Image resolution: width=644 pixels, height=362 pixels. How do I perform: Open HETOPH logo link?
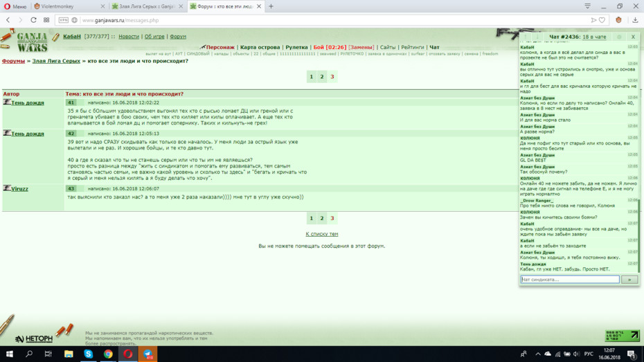click(34, 338)
